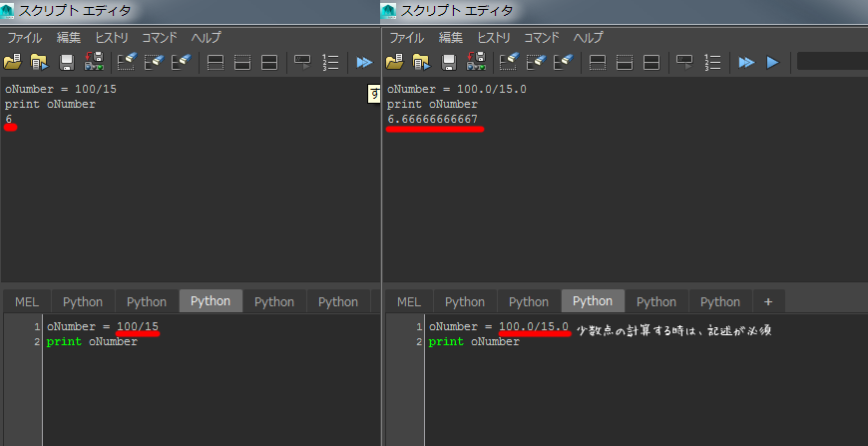Screen dimensions: 868x446
Task: Clear History icon in right Script Editor
Action: tap(509, 62)
